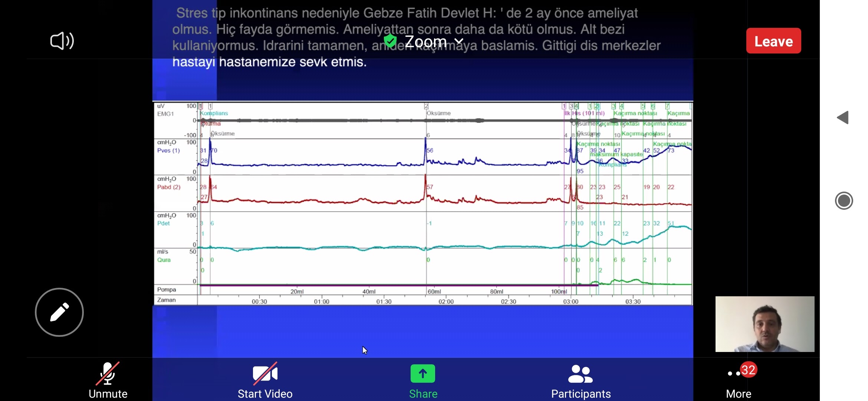
Task: Tap the speaker audio output icon
Action: [x=62, y=41]
